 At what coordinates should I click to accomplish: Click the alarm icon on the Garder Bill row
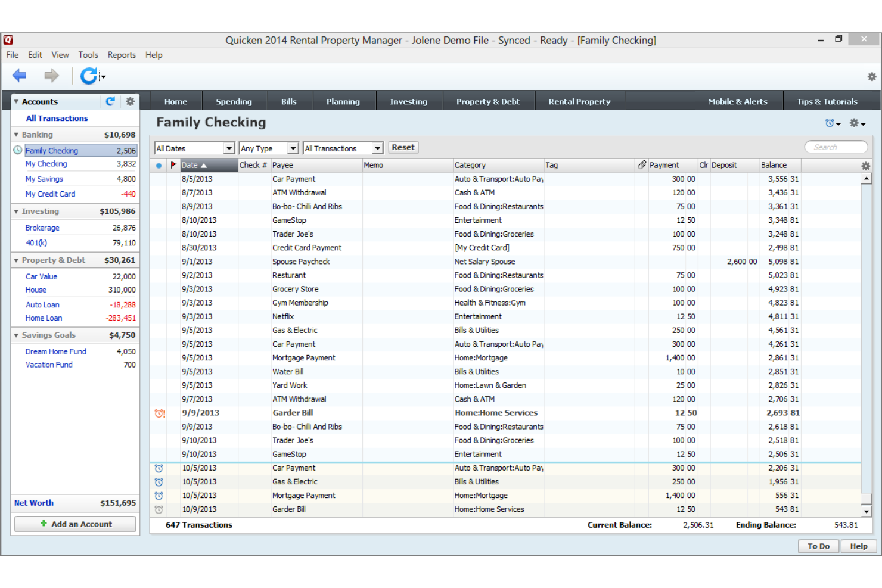pos(159,413)
